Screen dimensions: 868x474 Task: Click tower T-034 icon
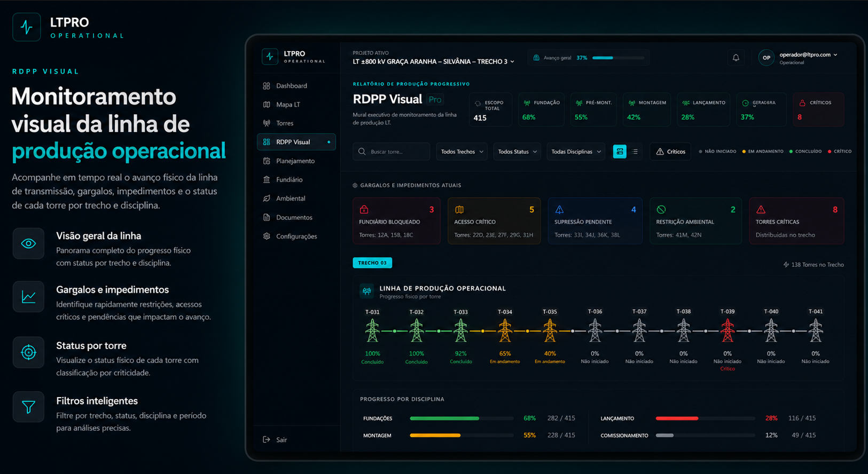(505, 330)
